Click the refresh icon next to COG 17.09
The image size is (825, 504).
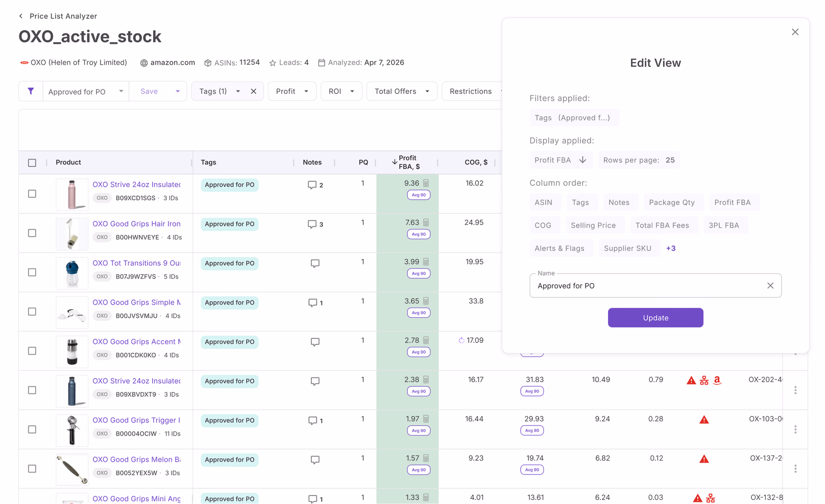click(462, 340)
